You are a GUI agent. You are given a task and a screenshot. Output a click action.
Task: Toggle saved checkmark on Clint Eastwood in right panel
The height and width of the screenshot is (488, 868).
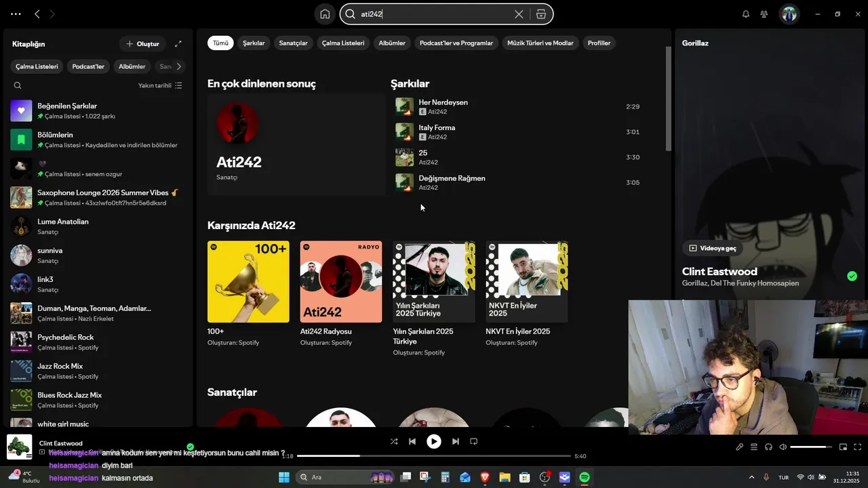click(852, 276)
